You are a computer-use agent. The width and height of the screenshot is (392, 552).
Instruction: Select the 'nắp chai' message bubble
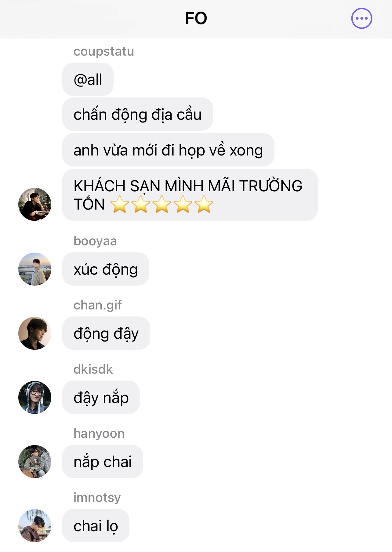(x=103, y=462)
